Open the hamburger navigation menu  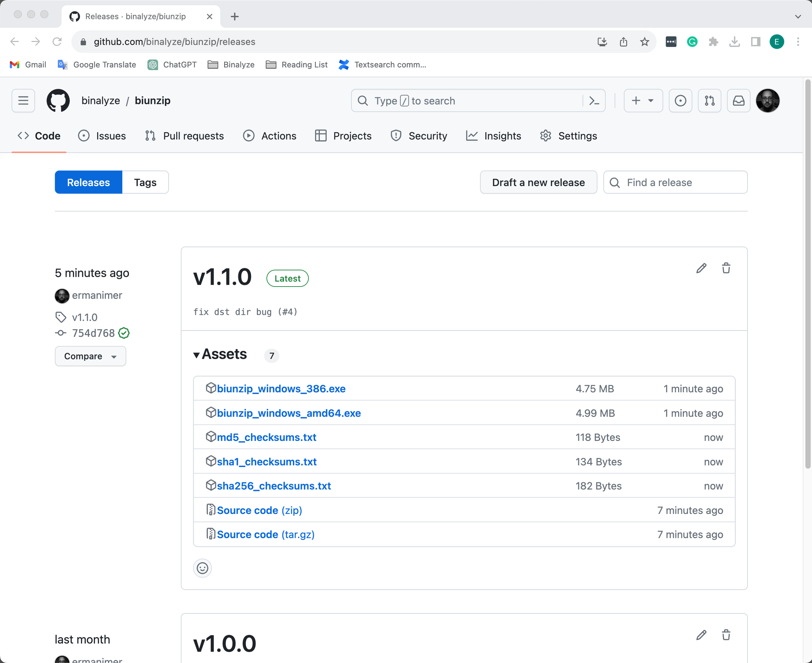coord(23,101)
